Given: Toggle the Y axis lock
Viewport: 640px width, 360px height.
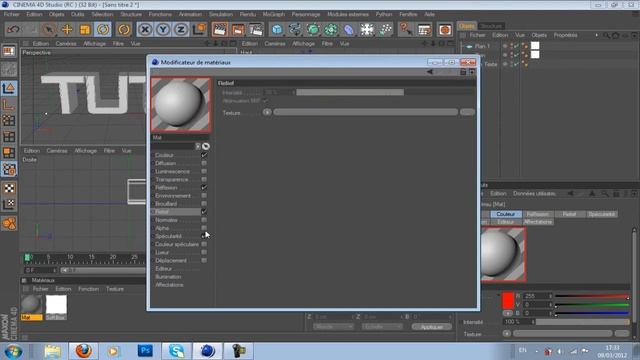Looking at the screenshot, I should pos(163,29).
